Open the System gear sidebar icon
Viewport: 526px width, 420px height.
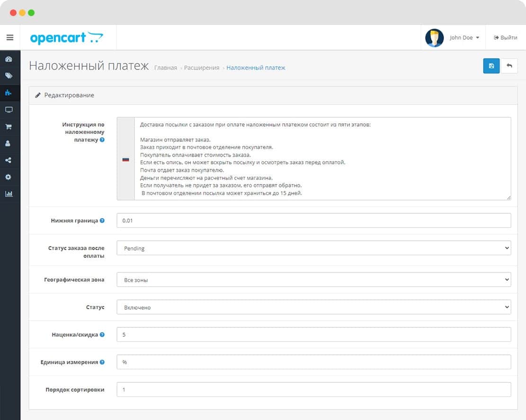pos(9,176)
